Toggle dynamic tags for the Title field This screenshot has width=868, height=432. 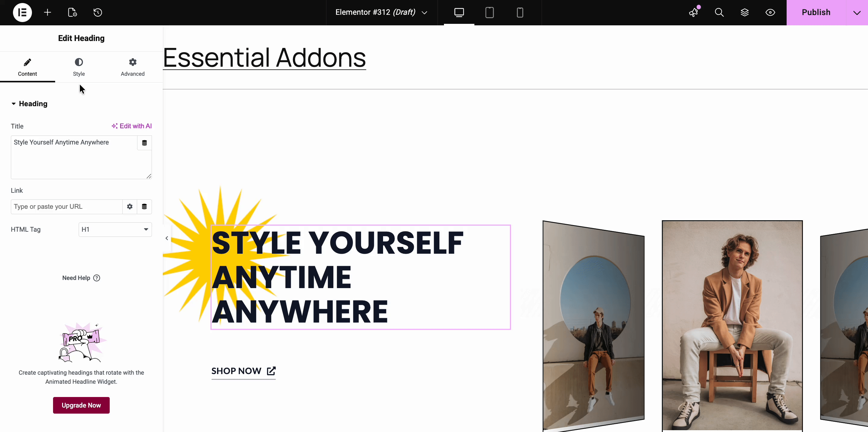click(x=144, y=143)
